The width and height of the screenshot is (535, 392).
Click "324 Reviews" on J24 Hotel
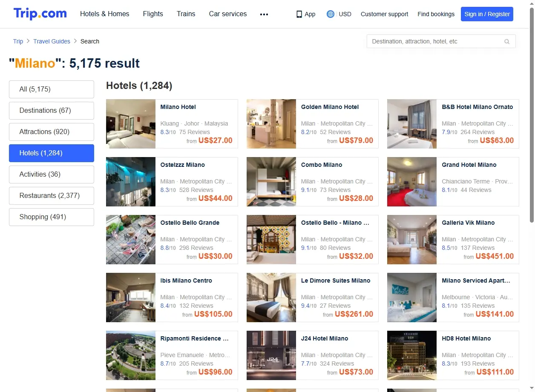[x=337, y=363]
